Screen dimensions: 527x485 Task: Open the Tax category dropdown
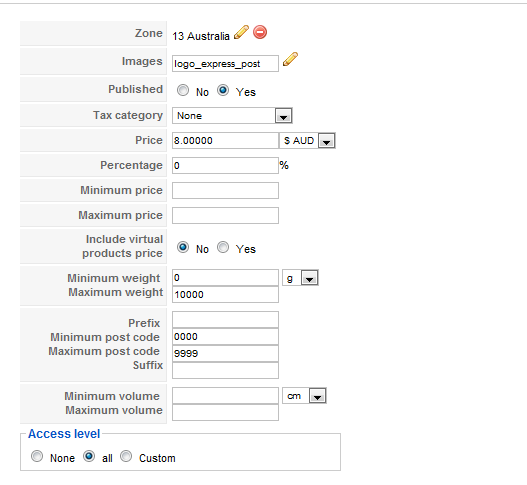point(232,116)
